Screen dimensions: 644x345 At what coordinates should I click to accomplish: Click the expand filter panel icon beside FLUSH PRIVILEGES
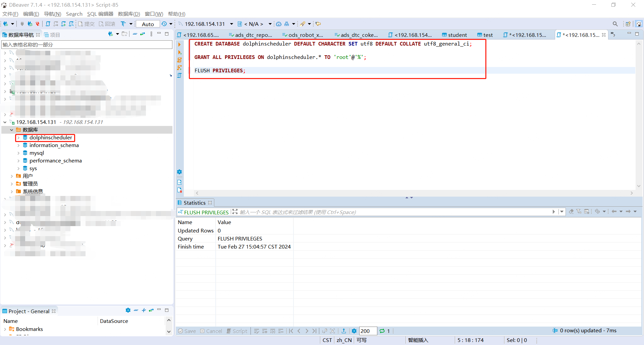[235, 212]
